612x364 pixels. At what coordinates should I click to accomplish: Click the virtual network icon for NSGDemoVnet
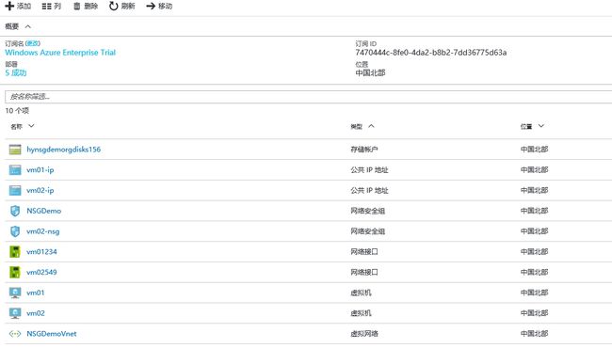coord(15,334)
